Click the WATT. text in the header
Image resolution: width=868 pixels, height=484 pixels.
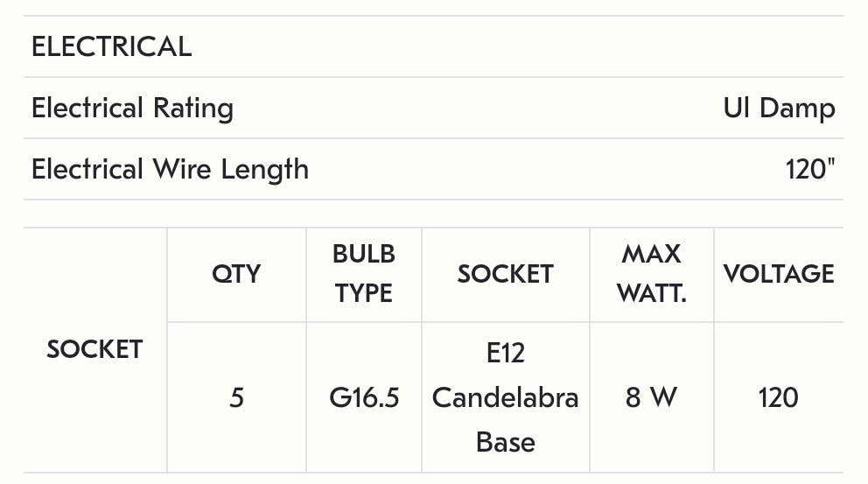tap(651, 293)
